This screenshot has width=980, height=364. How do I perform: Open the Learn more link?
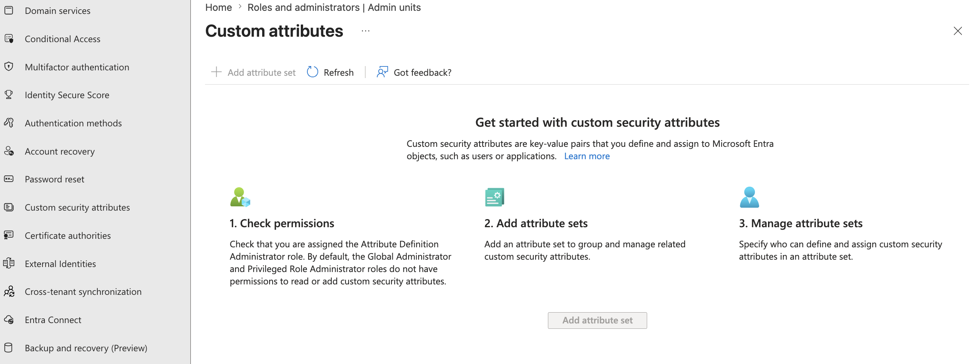pos(587,156)
